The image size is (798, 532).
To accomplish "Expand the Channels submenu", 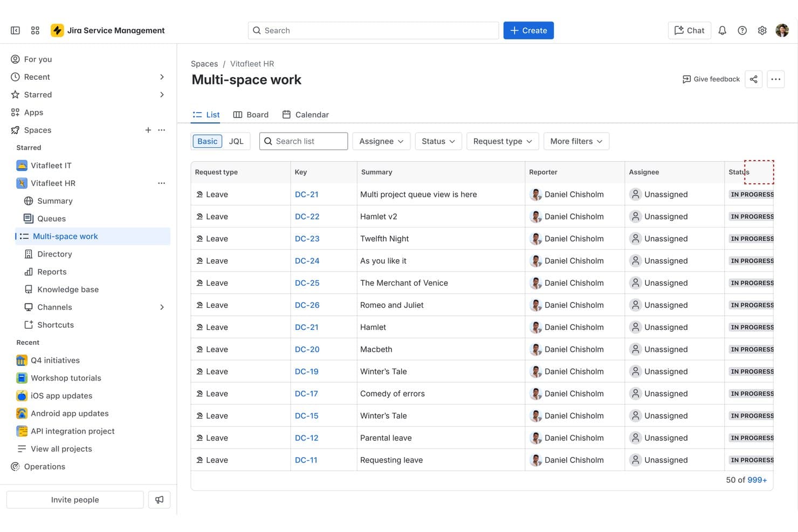I will [162, 307].
